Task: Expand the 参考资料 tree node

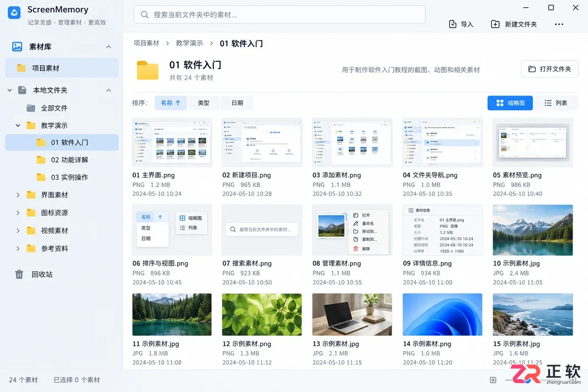Action: point(18,248)
